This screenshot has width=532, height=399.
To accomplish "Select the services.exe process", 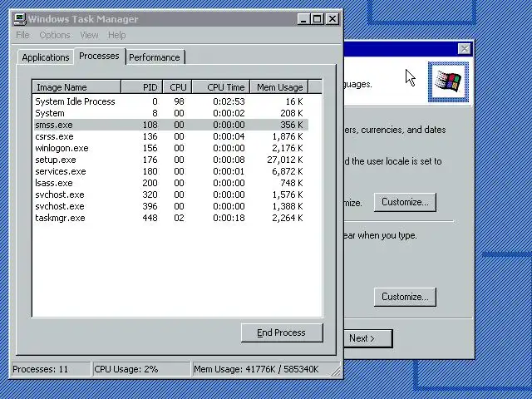I will (170, 171).
